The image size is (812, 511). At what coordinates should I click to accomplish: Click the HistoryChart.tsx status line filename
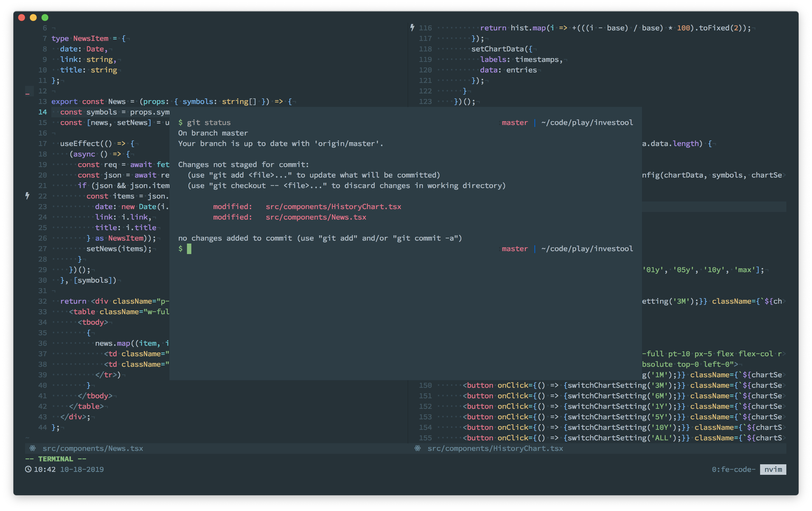(495, 448)
